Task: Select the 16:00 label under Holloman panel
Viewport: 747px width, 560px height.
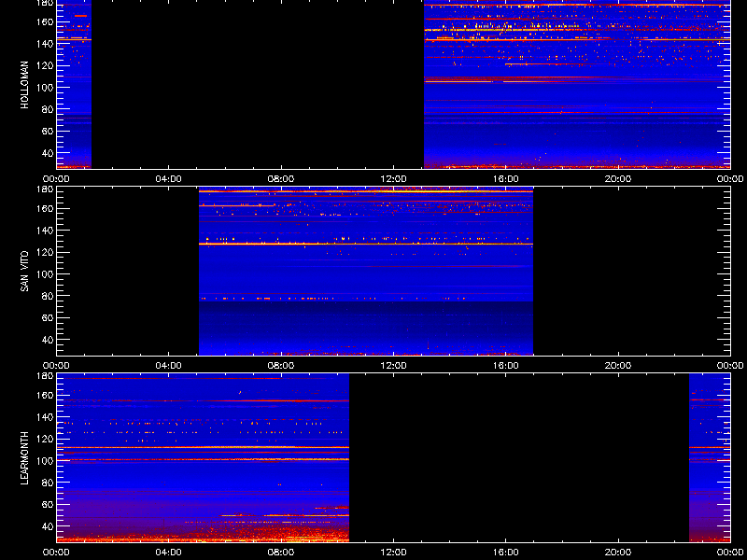Action: (506, 179)
